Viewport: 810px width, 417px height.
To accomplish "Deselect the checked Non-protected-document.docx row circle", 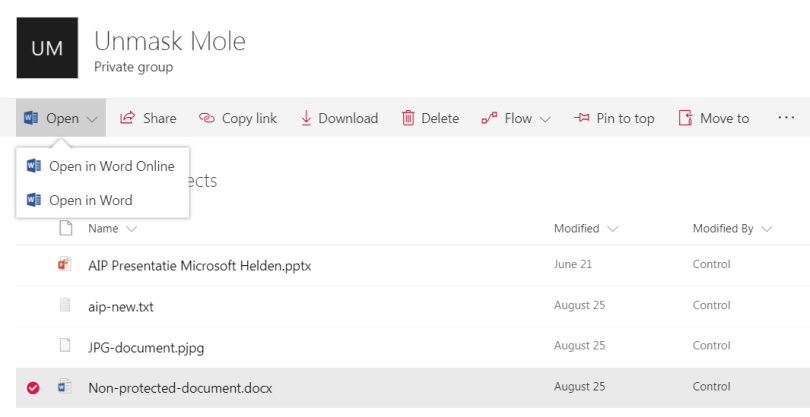I will point(33,388).
